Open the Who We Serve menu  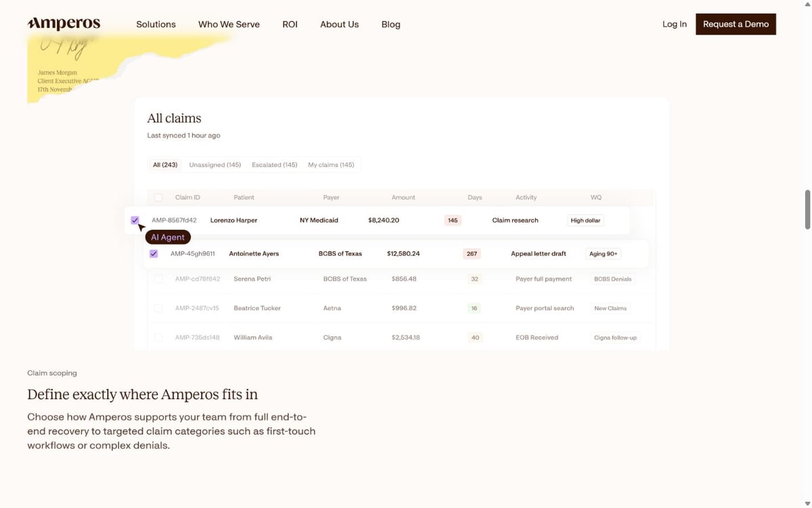tap(229, 24)
